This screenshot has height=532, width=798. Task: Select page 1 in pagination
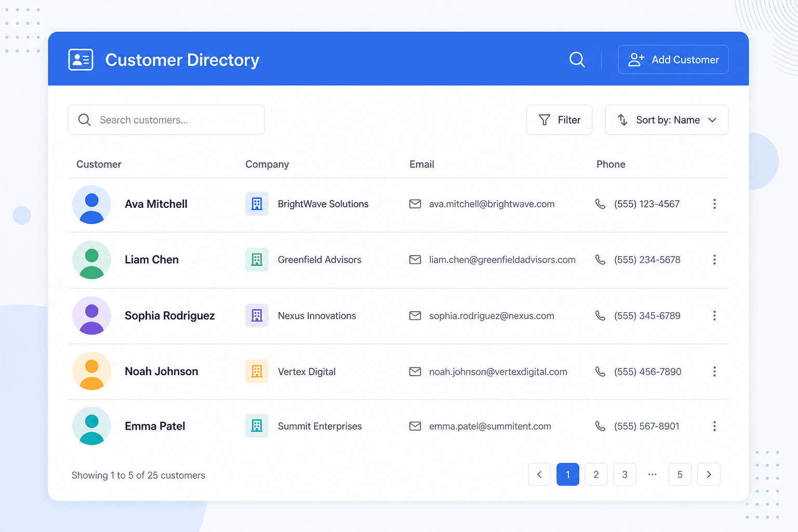pos(568,474)
